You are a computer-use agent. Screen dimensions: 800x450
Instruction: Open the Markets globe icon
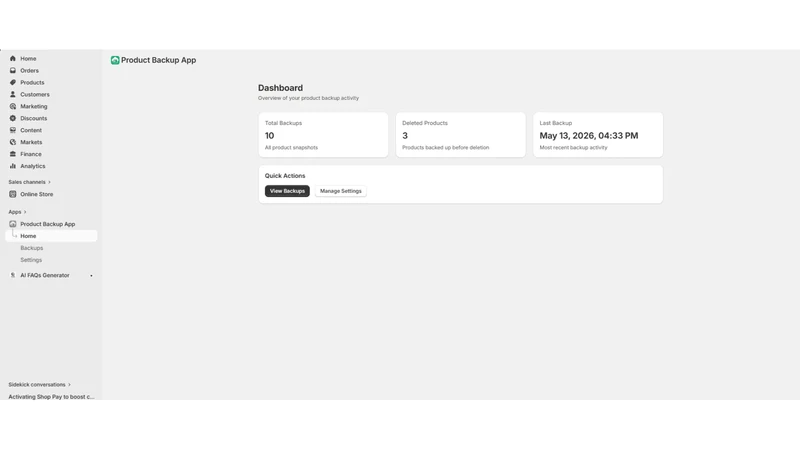click(x=13, y=142)
